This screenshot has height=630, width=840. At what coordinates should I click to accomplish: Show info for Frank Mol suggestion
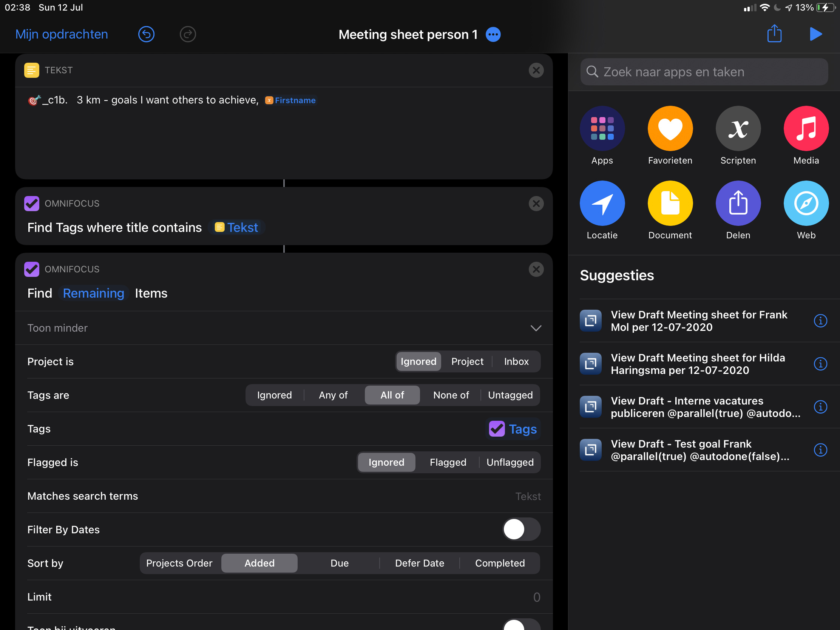pyautogui.click(x=820, y=321)
